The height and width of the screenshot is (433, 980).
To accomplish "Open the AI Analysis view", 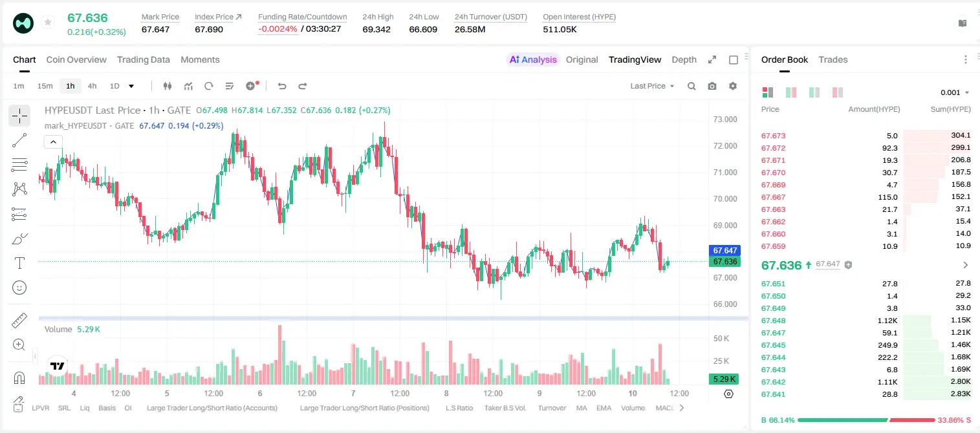I will point(533,59).
